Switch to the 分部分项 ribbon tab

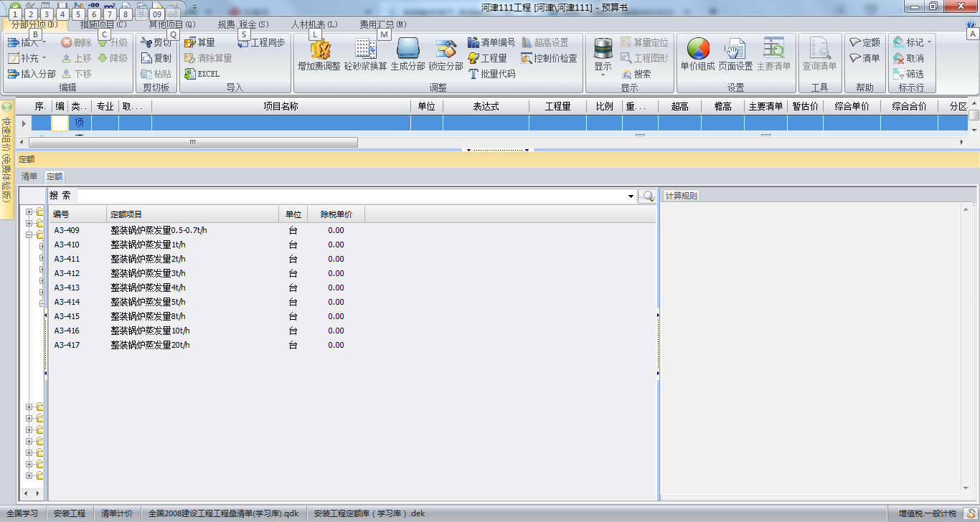click(x=34, y=24)
